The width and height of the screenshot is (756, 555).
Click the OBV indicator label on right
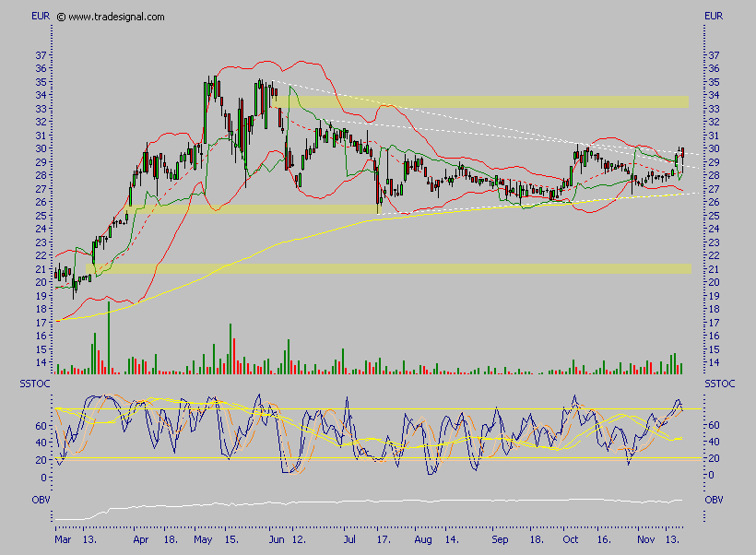715,500
